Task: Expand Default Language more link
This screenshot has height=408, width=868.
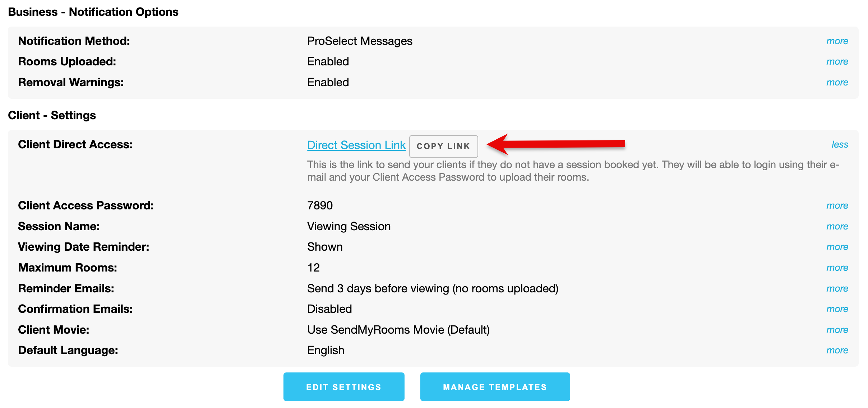Action: pyautogui.click(x=837, y=350)
